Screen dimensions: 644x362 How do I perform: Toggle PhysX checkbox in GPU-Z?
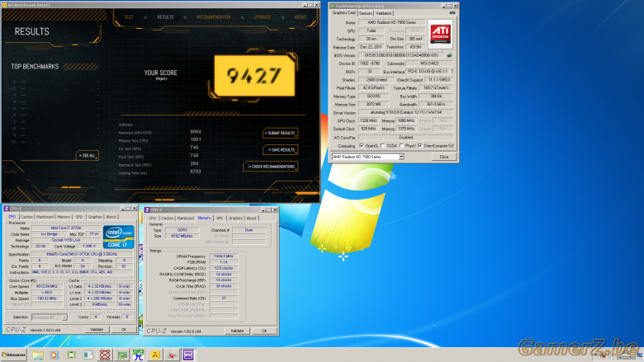click(x=401, y=145)
